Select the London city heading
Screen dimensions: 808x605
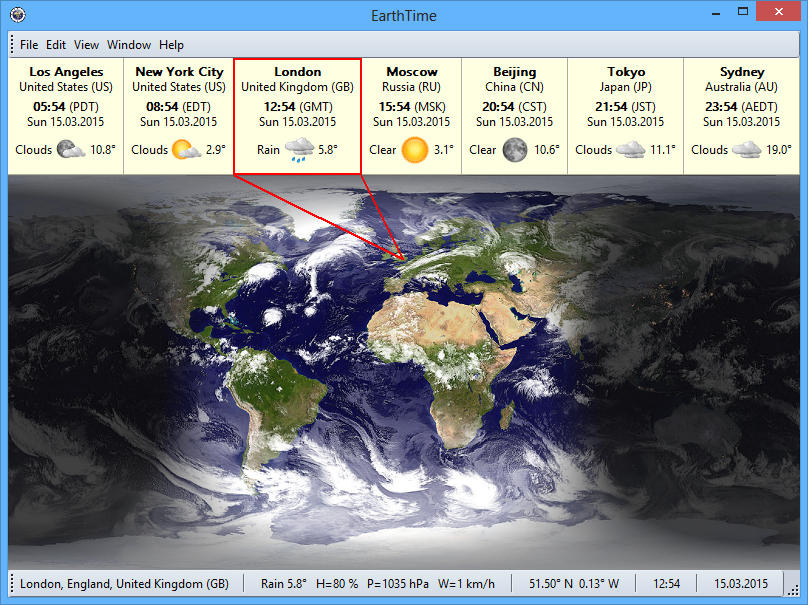(x=297, y=72)
